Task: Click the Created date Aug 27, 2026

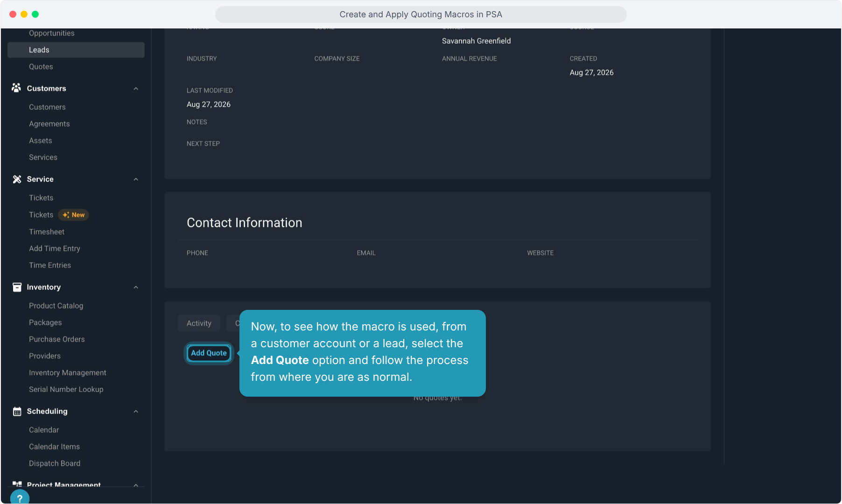Action: click(591, 72)
